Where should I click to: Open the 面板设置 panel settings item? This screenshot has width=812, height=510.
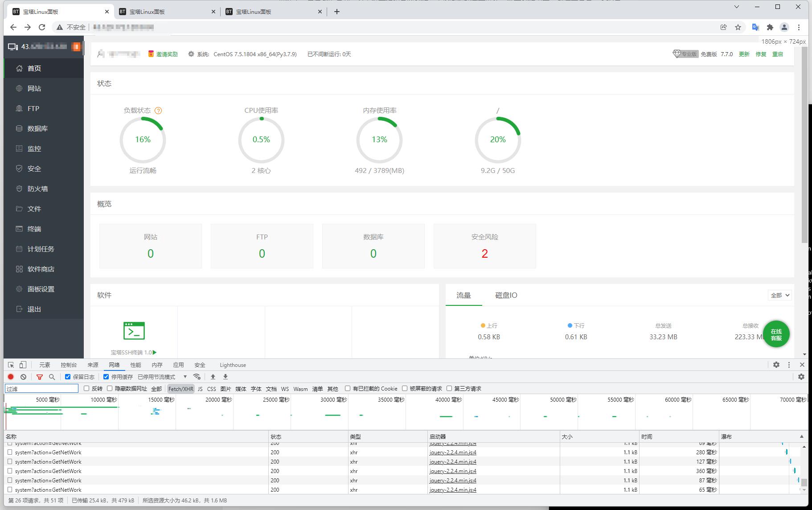(x=44, y=289)
